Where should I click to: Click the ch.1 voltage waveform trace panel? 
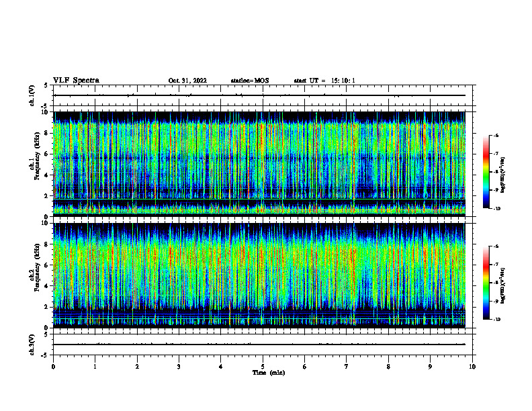pyautogui.click(x=263, y=95)
